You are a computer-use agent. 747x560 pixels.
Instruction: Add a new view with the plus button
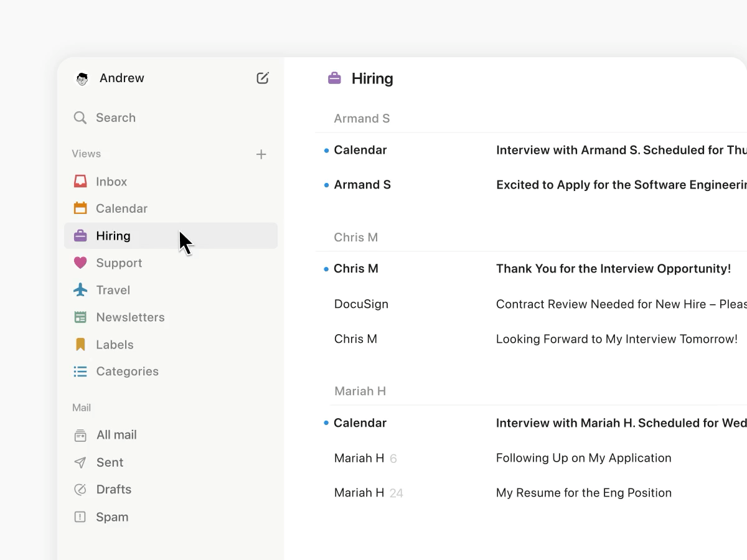pos(261,154)
